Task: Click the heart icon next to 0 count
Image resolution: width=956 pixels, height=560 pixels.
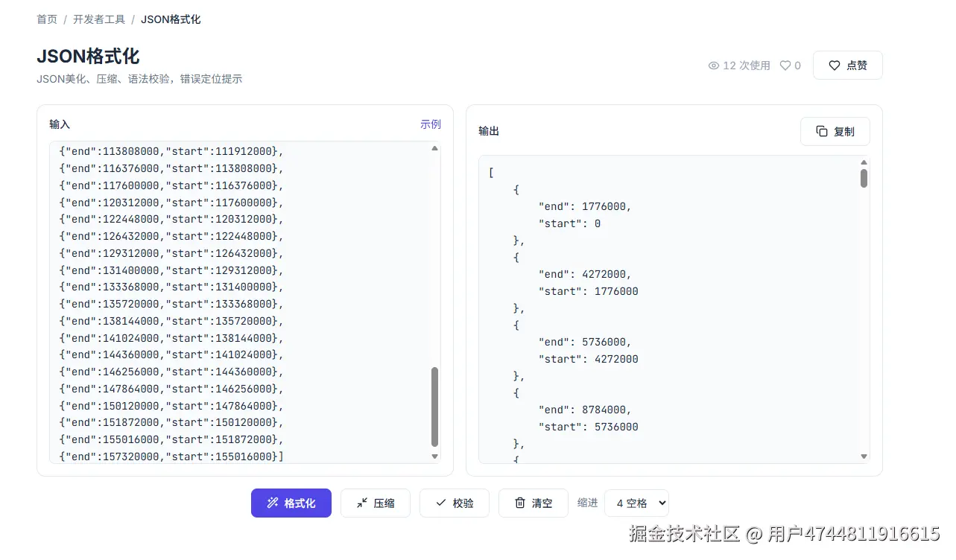Action: pos(785,66)
